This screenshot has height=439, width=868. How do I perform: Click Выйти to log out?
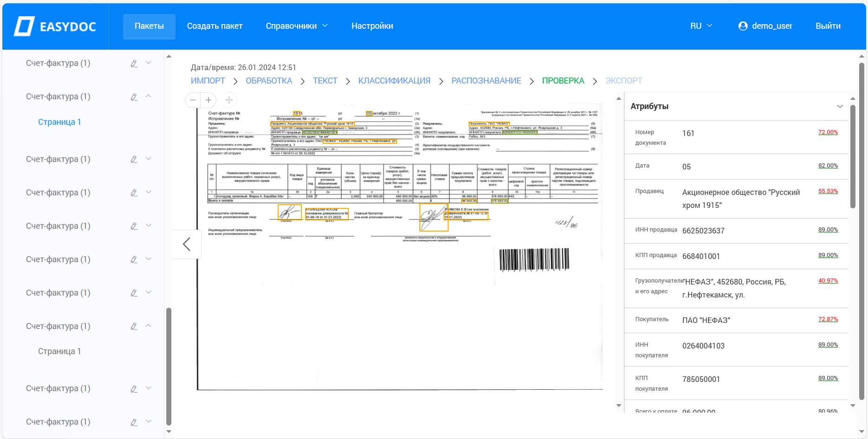click(x=828, y=26)
